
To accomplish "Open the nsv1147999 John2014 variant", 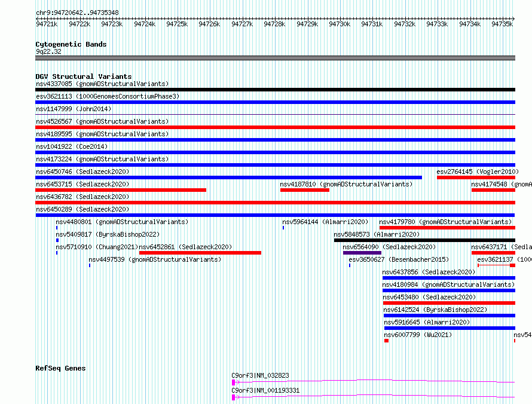I will pyautogui.click(x=74, y=109).
